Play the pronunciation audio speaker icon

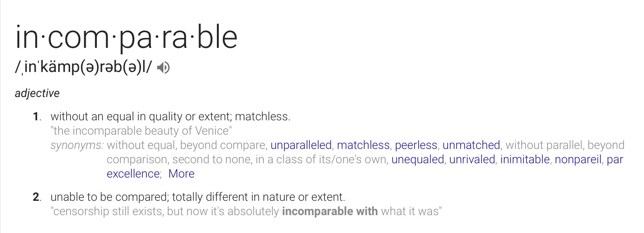point(164,68)
